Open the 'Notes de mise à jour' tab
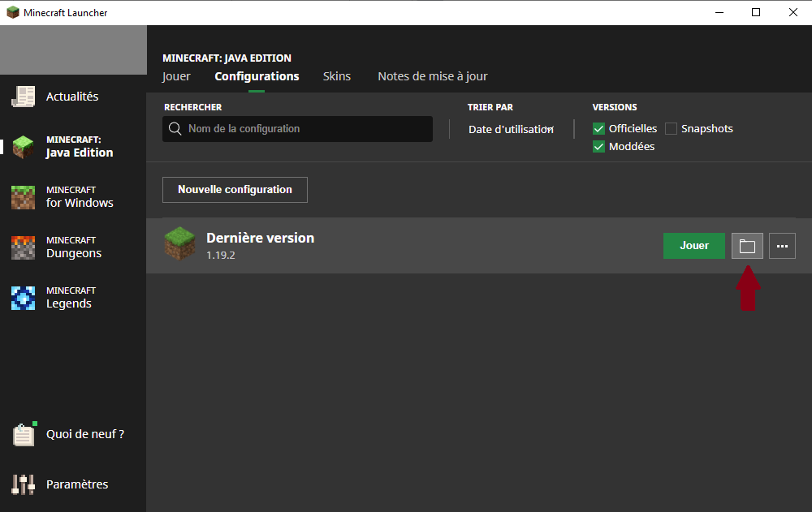 432,75
